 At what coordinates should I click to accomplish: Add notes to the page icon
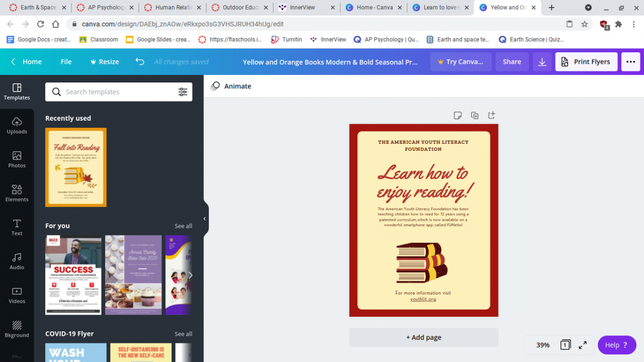457,115
